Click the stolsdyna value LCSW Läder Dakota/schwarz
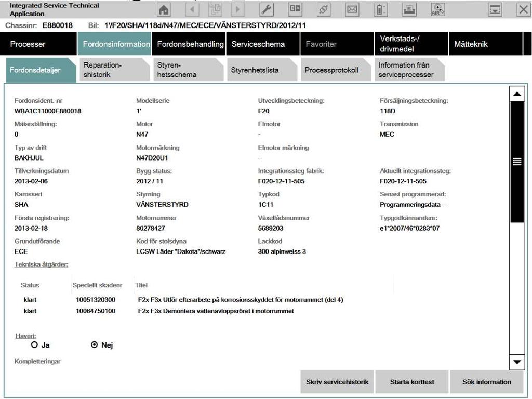 (x=181, y=251)
